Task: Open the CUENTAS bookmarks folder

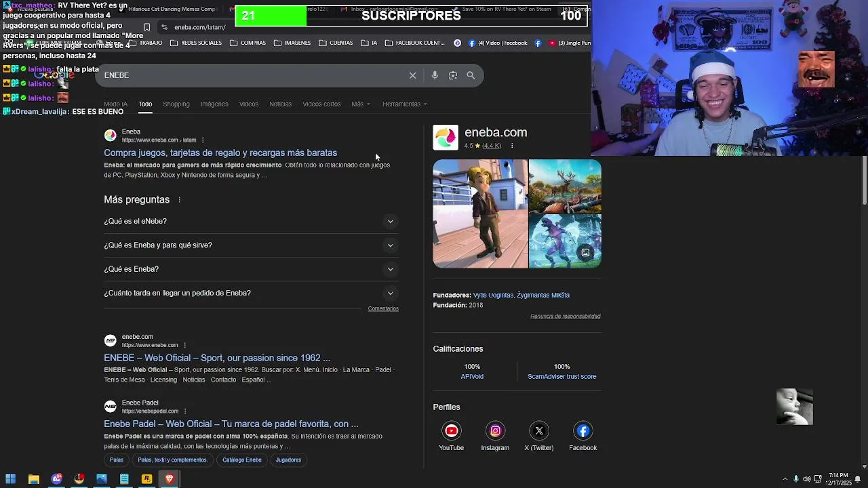Action: [335, 43]
